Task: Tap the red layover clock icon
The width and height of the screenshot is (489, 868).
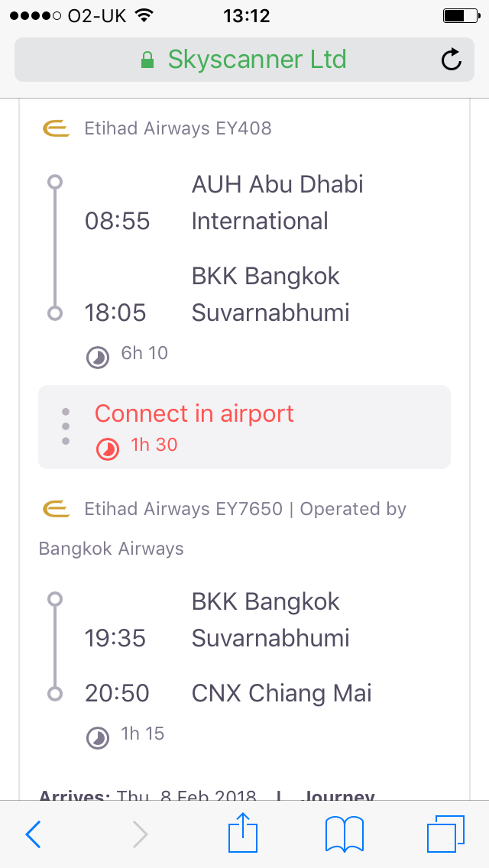Action: [108, 449]
